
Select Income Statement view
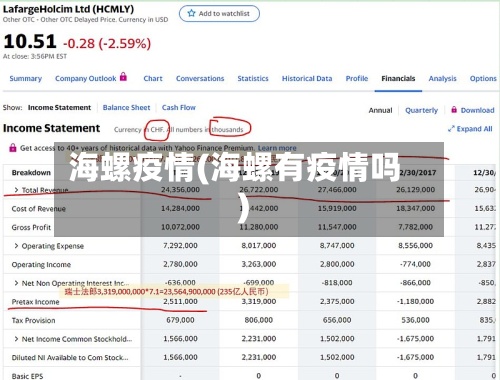(59, 108)
